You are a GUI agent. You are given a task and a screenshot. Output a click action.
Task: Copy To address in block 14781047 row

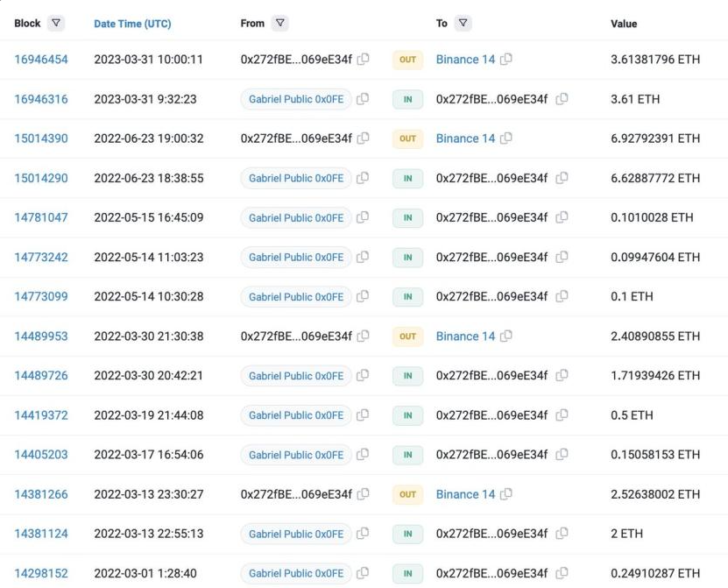tap(562, 217)
